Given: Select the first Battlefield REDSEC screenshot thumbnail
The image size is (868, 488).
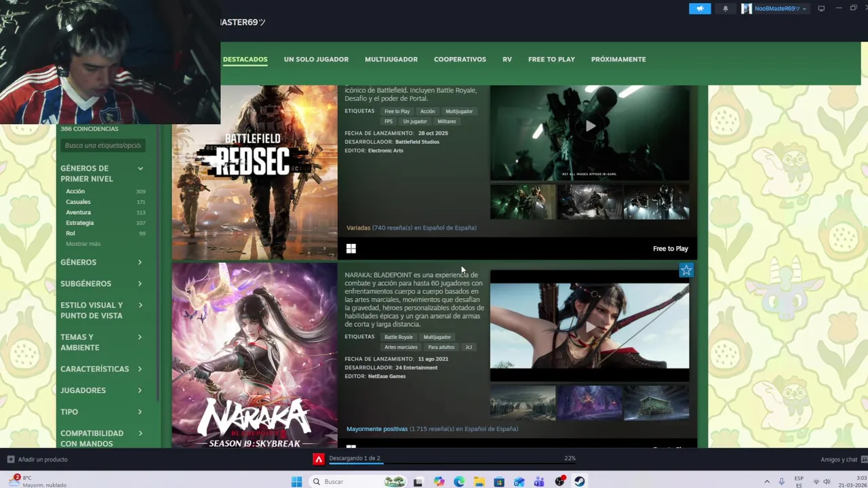Looking at the screenshot, I should (523, 202).
